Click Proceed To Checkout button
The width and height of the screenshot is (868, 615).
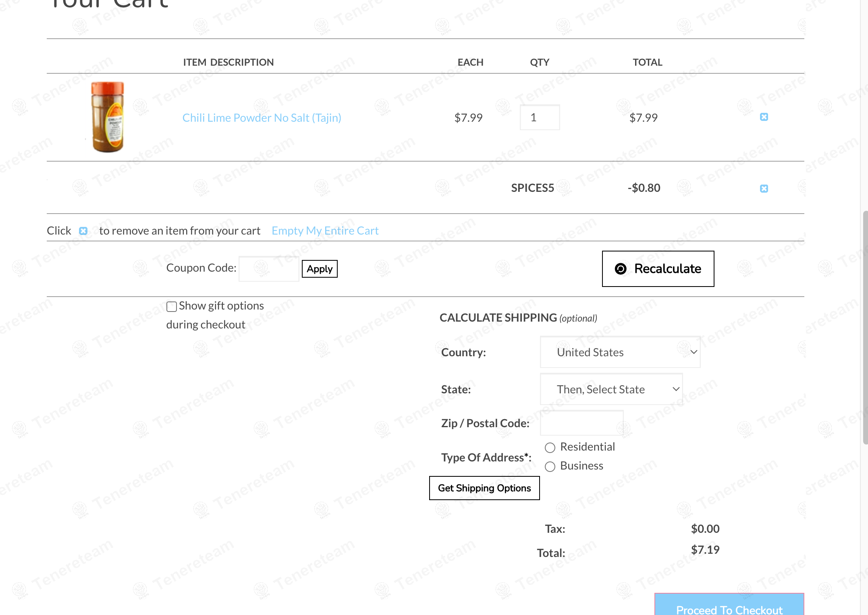click(x=729, y=607)
